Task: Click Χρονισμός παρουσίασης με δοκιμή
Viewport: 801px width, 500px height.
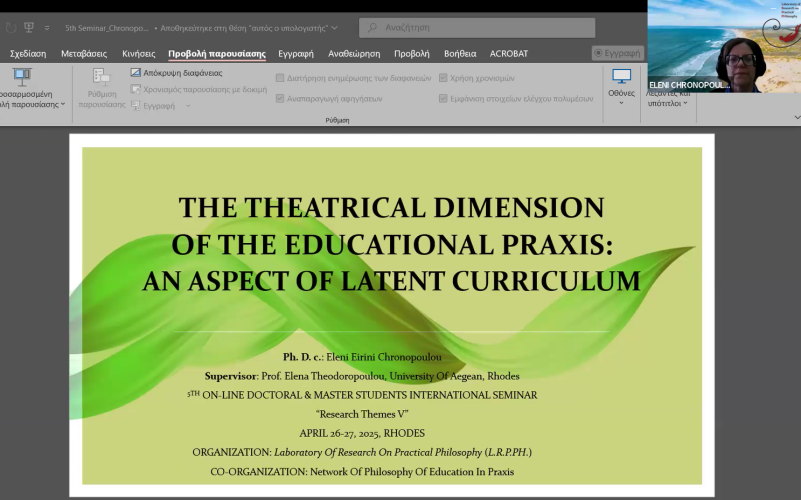Action: pos(199,89)
